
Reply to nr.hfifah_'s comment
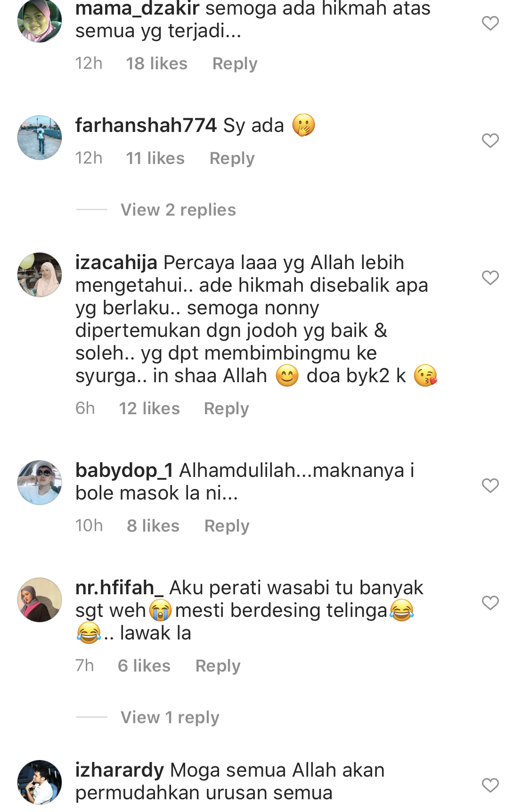click(x=218, y=666)
